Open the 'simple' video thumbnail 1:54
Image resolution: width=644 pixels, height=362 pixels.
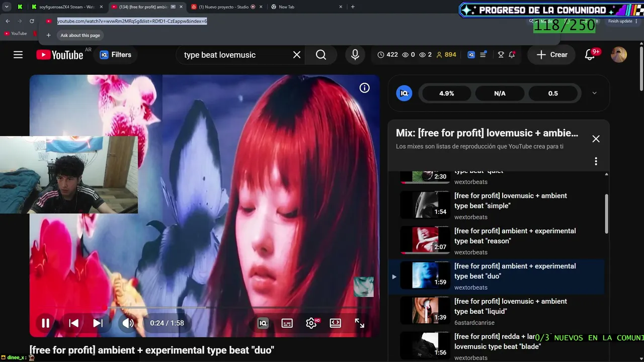coord(425,205)
